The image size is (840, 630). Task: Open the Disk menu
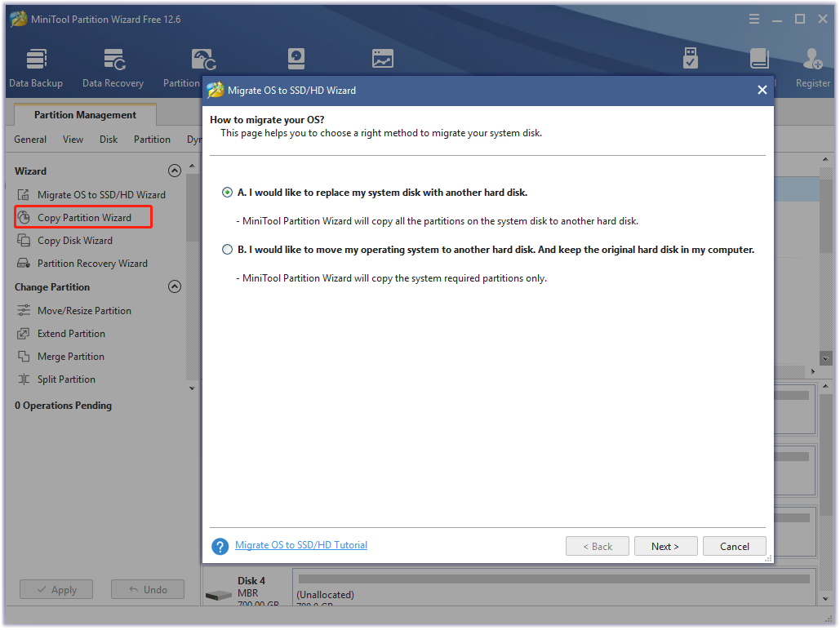click(109, 140)
